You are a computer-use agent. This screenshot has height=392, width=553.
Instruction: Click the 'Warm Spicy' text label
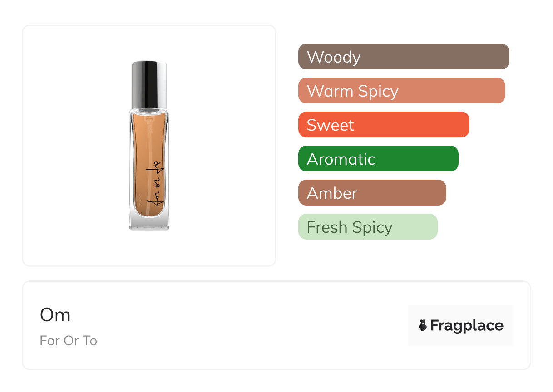tap(353, 91)
